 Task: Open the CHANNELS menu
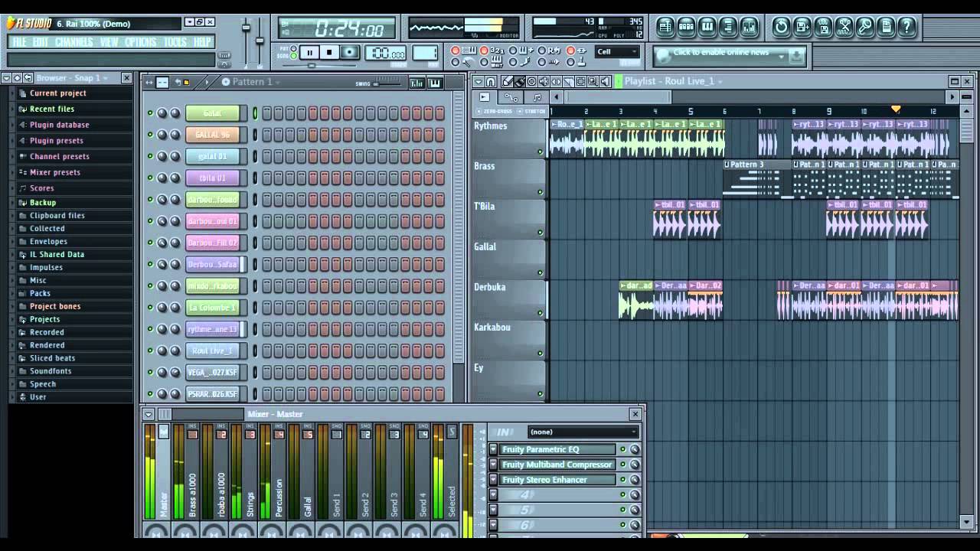(x=74, y=42)
